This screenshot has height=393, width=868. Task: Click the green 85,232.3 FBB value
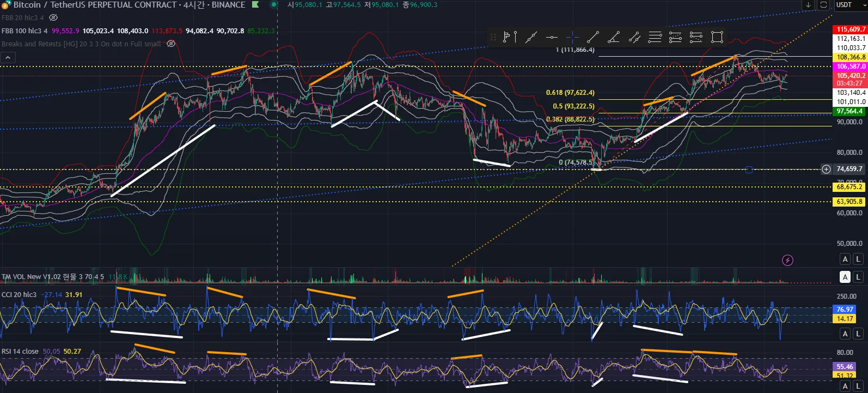tap(261, 31)
